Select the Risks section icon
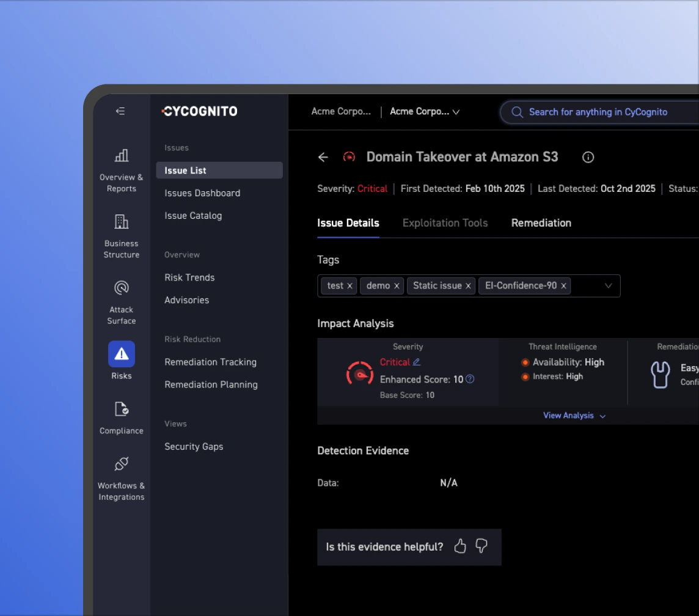The height and width of the screenshot is (616, 699). [x=121, y=353]
